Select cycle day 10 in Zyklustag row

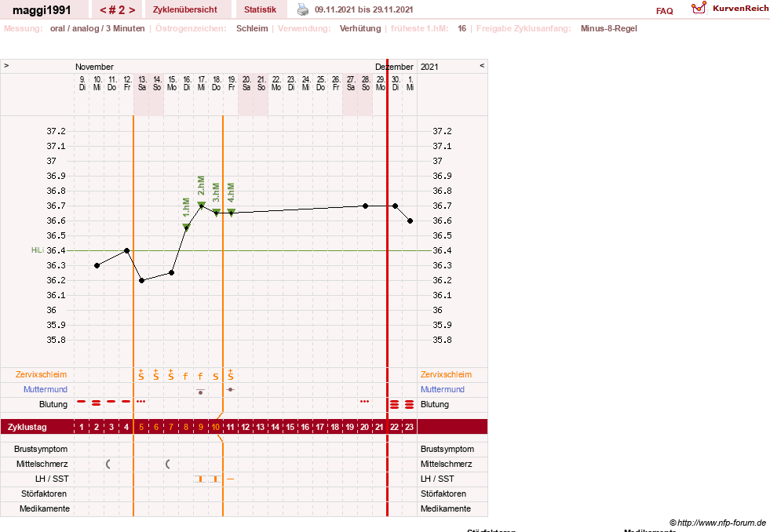coord(216,427)
